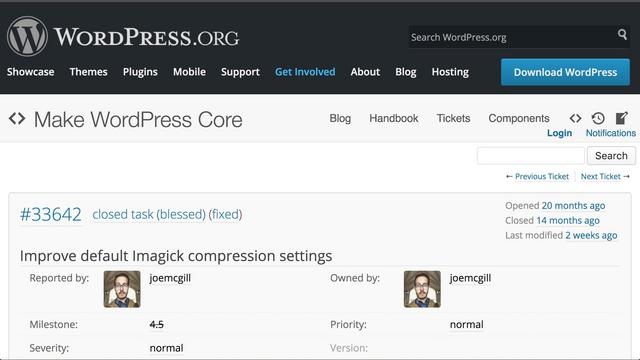Screen dimensions: 640x360
Task: Click the ticket title "Improve default Imagick compression settings"
Action: (x=176, y=256)
